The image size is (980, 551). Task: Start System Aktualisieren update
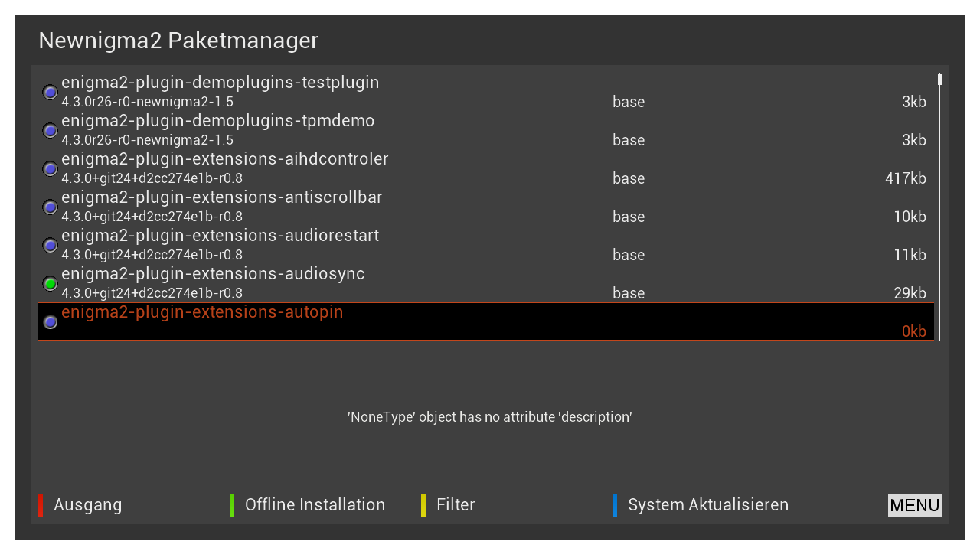pos(707,505)
